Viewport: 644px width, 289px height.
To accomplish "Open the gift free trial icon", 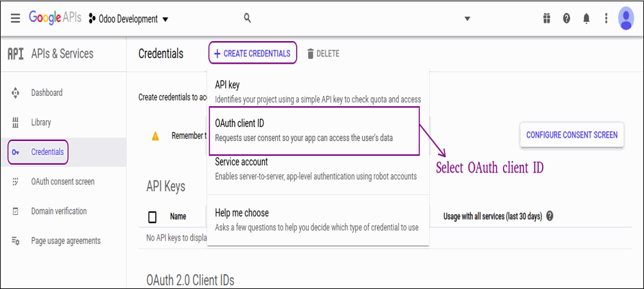I will pos(546,19).
